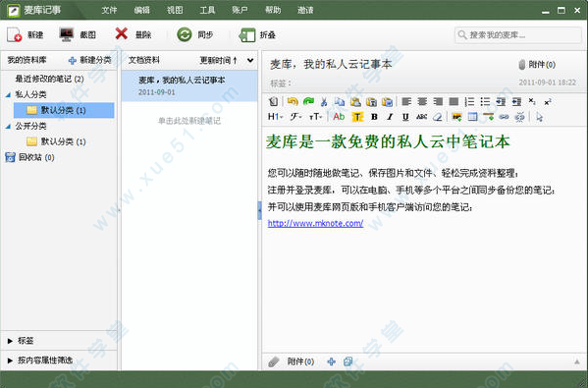Collapse the 私人分类 tree node
Image resolution: width=588 pixels, height=388 pixels.
(8, 95)
